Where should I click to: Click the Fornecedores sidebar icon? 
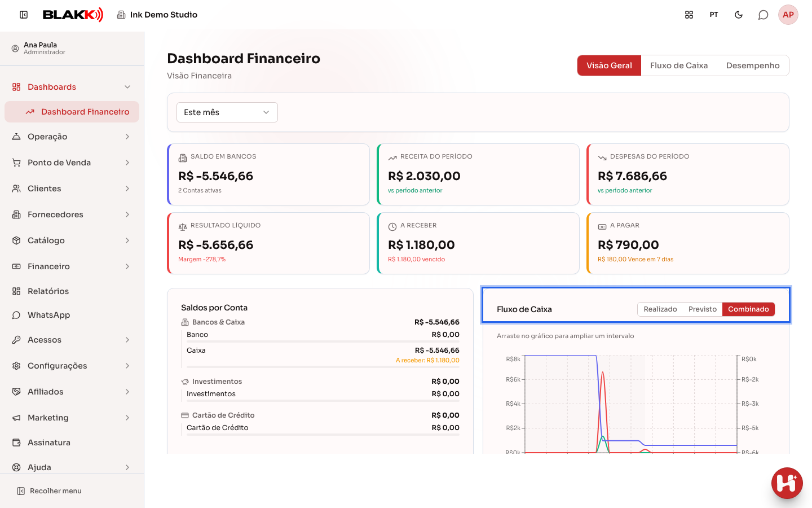[16, 214]
